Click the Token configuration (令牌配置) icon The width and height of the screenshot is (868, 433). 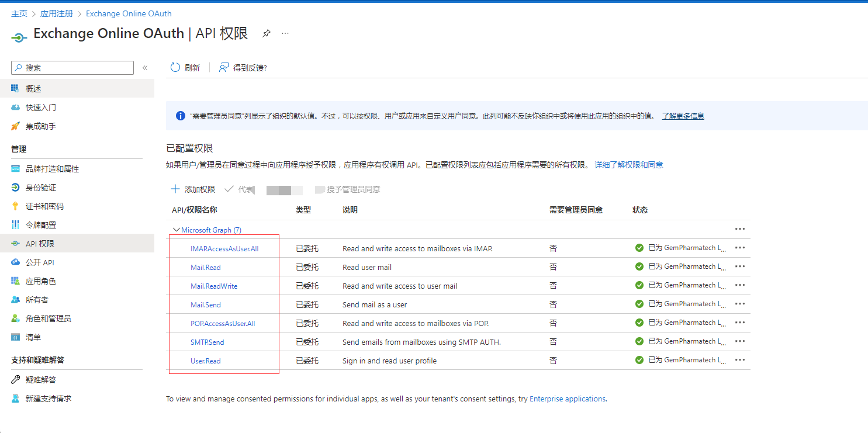click(16, 225)
